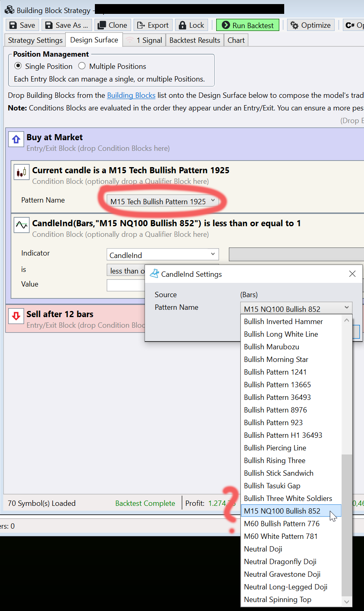Click the CandleInd wave indicator icon

pos(22,225)
